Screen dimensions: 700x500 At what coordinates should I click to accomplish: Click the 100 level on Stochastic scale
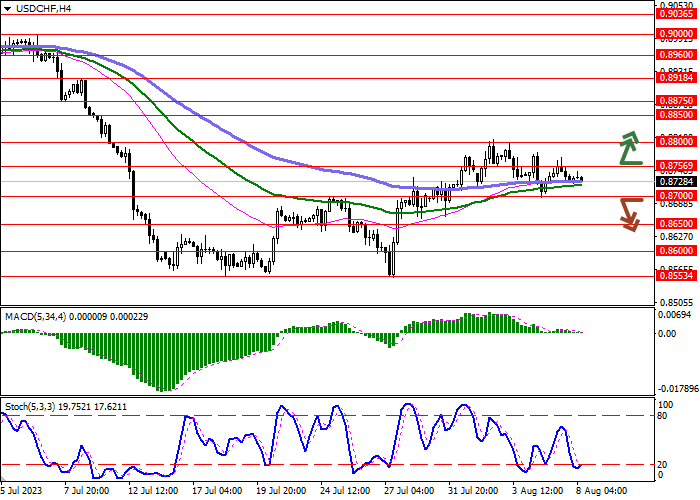pos(666,405)
